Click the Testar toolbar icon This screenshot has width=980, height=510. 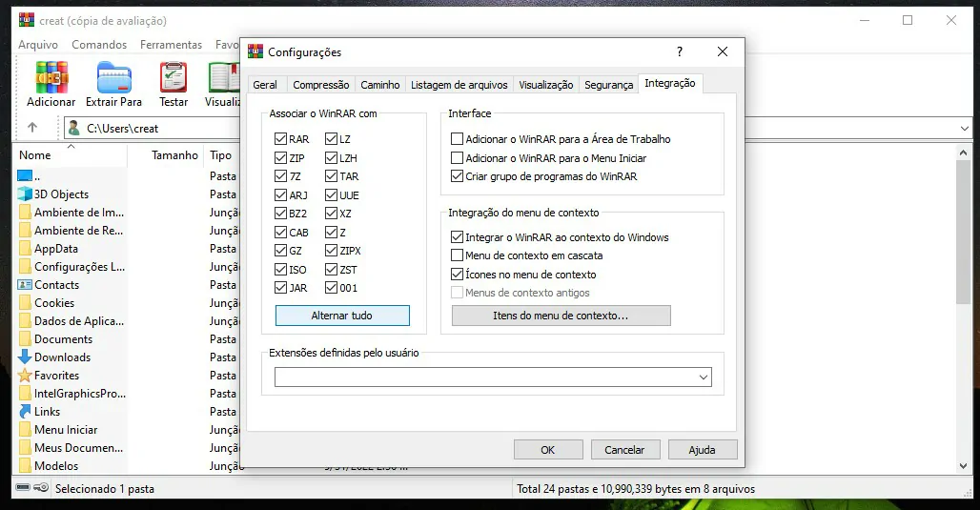pos(174,77)
